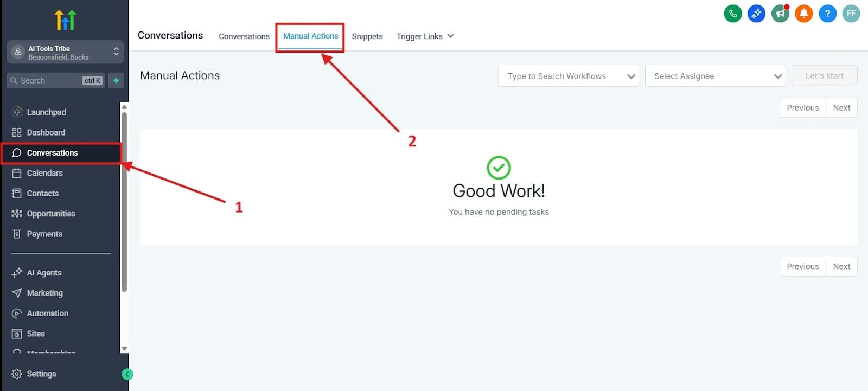Click the sidebar scrollbar up arrow
Screen dimensions: 868x391
click(x=124, y=107)
